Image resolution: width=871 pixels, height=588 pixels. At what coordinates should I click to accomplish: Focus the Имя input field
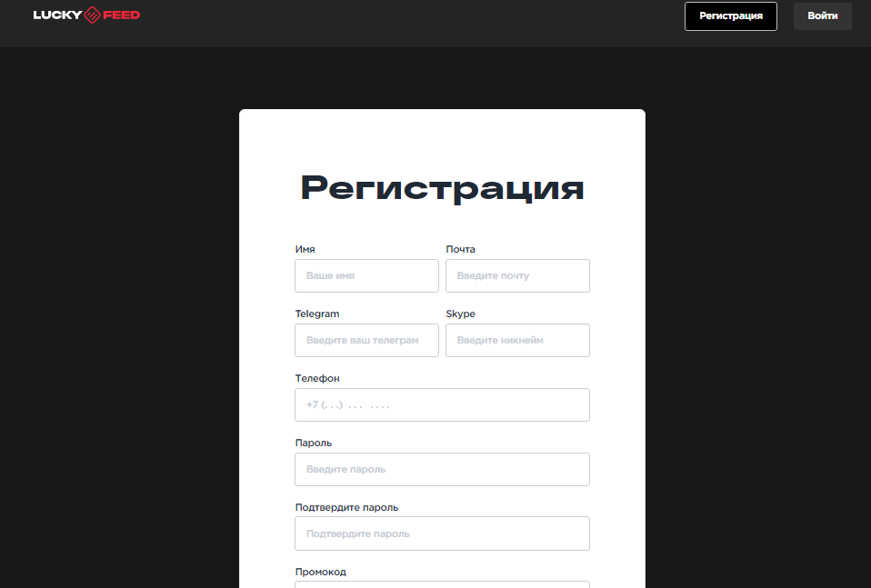[x=366, y=275]
